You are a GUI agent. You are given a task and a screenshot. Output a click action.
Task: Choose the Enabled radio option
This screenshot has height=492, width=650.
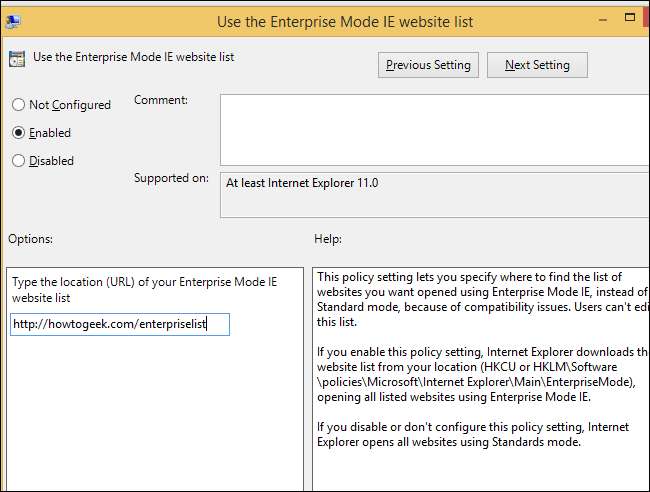click(x=18, y=133)
